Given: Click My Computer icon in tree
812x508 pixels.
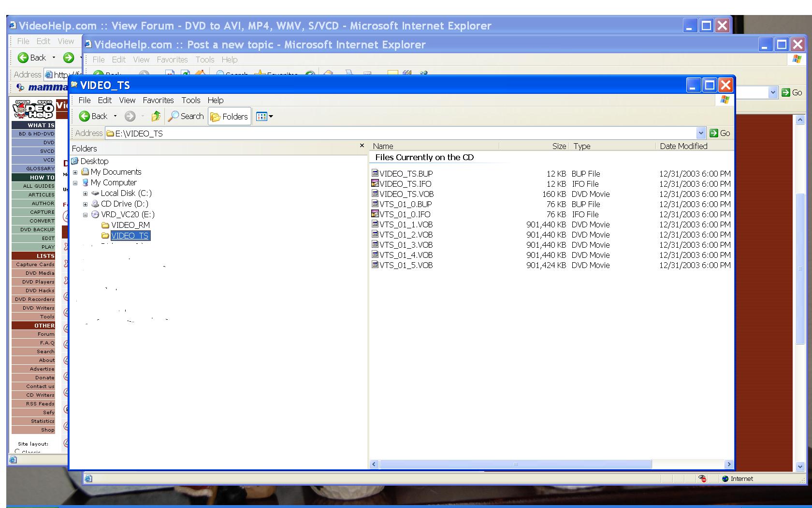Looking at the screenshot, I should [x=85, y=182].
